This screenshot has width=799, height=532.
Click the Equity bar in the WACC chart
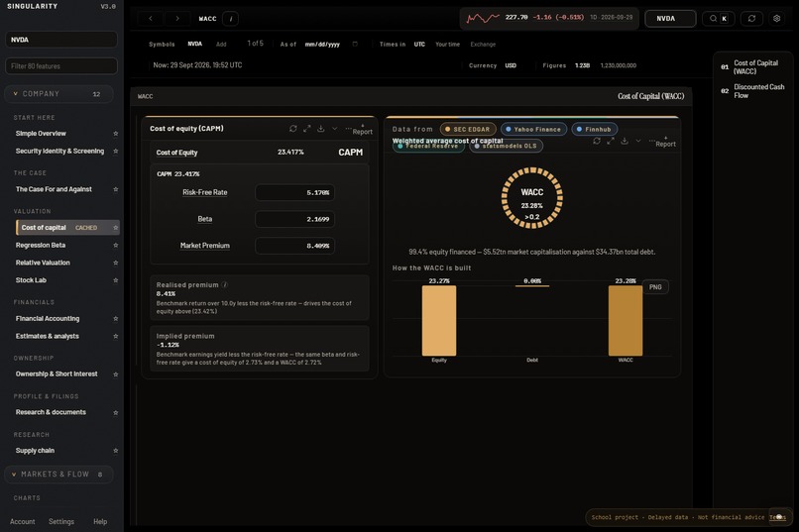click(439, 321)
